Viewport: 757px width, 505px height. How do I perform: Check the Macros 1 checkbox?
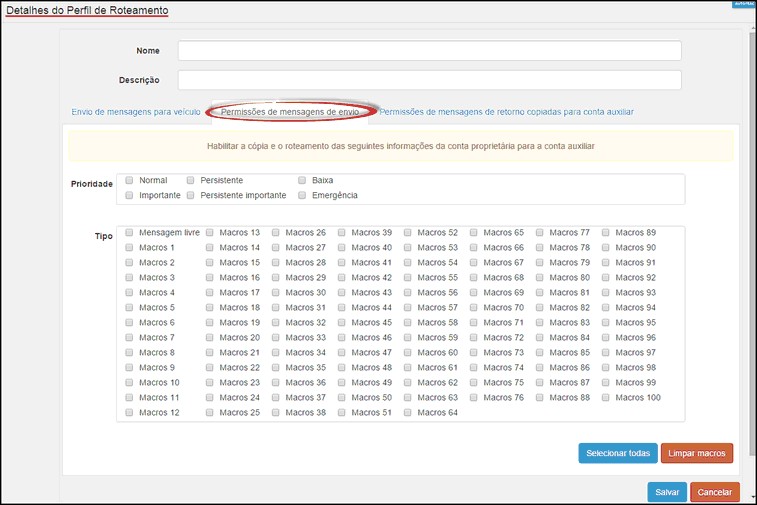129,247
